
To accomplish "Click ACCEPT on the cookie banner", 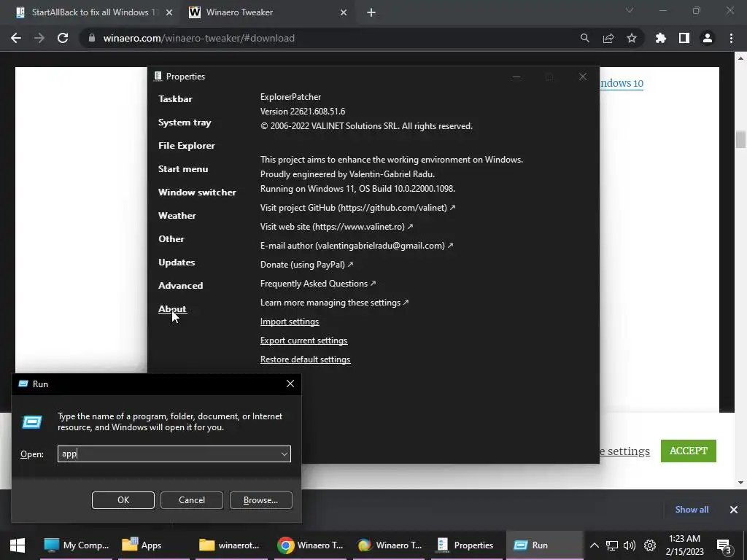I will 689,451.
